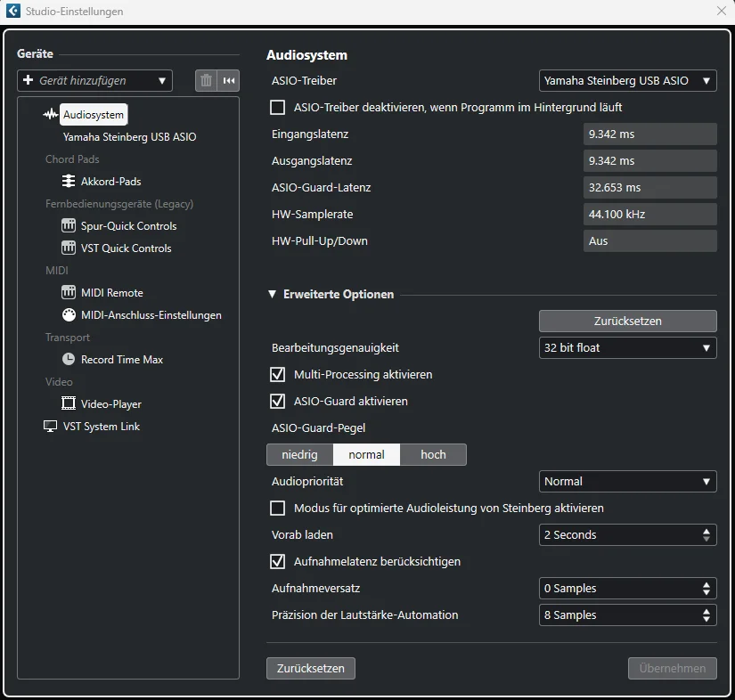This screenshot has width=735, height=700.
Task: Toggle ASIO-Treiber deaktivieren im Hintergrund checkbox
Action: coord(277,107)
